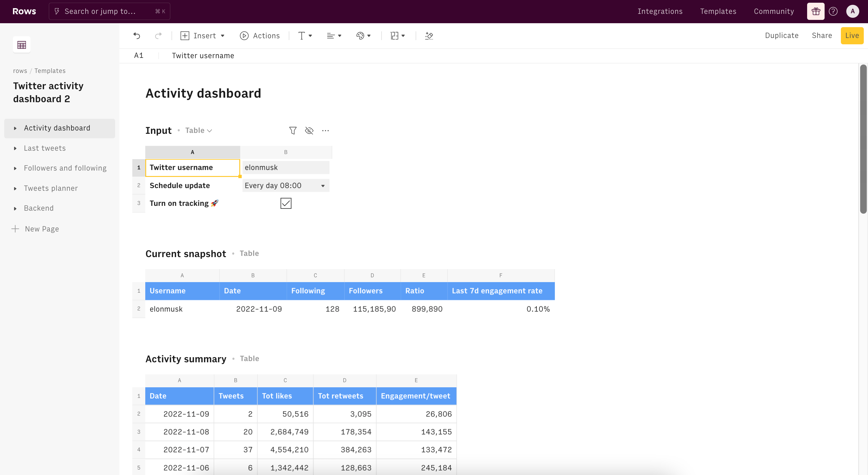Image resolution: width=868 pixels, height=475 pixels.
Task: Click the redo arrow icon
Action: pos(158,36)
